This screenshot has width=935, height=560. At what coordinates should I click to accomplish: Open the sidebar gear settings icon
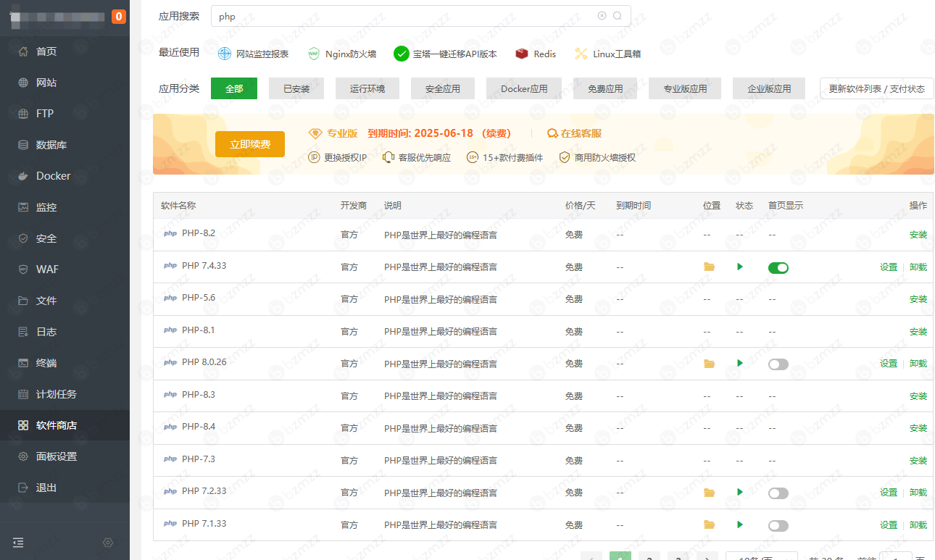coord(108,542)
